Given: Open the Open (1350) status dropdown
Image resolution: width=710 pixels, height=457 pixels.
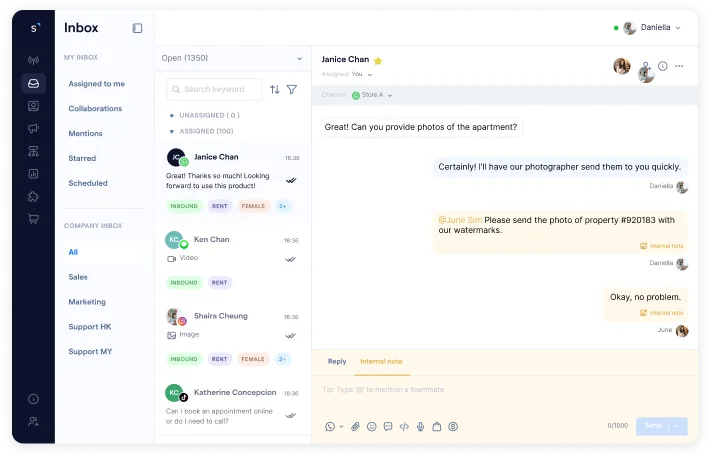Looking at the screenshot, I should coord(232,58).
